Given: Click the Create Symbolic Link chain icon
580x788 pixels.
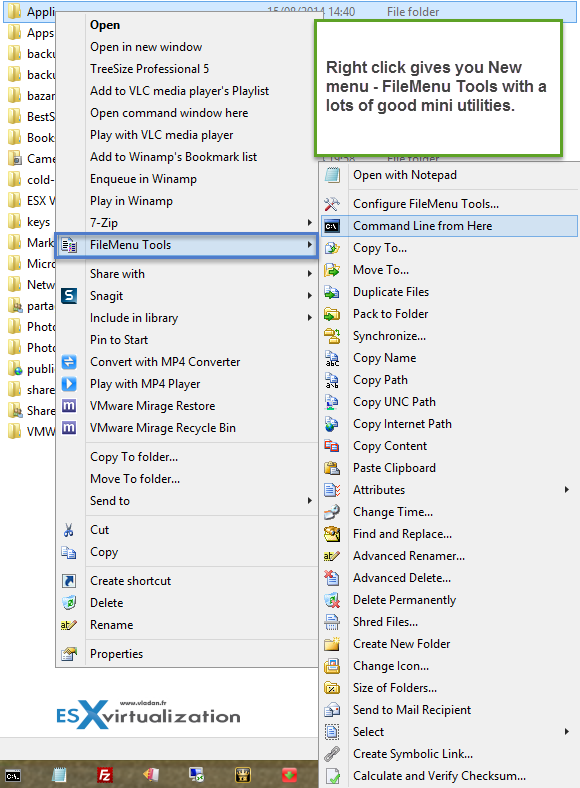Looking at the screenshot, I should coord(332,754).
